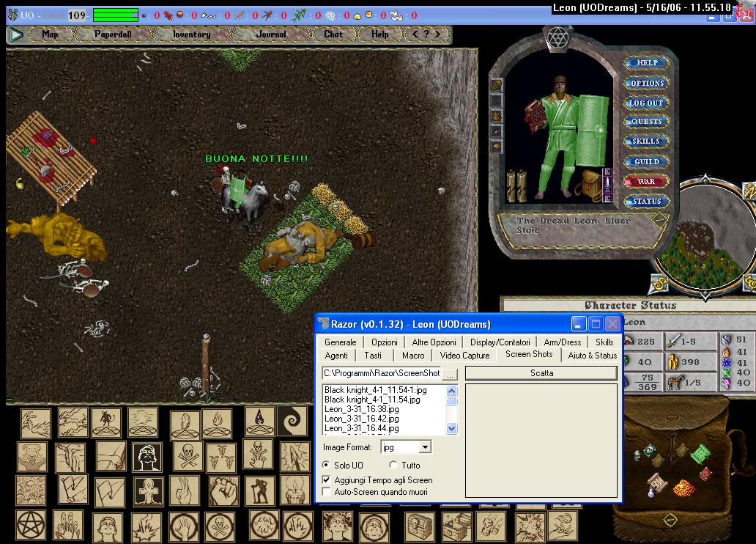The width and height of the screenshot is (756, 544).
Task: Switch to the Aiuto & Status tab
Action: tap(593, 356)
